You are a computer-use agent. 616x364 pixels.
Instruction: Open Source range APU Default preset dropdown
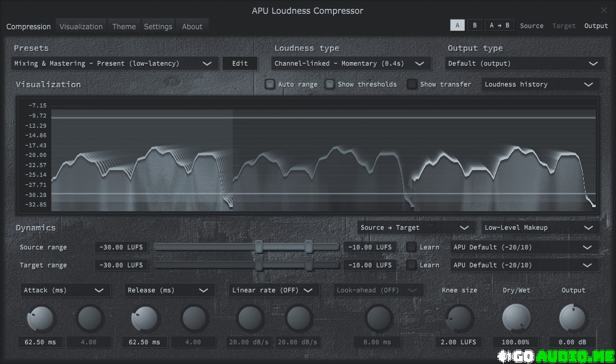point(524,247)
